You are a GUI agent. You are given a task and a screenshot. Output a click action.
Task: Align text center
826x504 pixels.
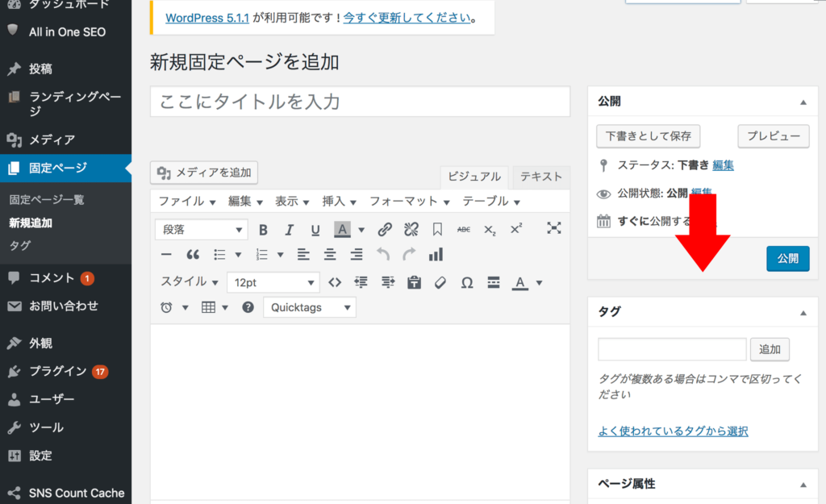pyautogui.click(x=330, y=255)
